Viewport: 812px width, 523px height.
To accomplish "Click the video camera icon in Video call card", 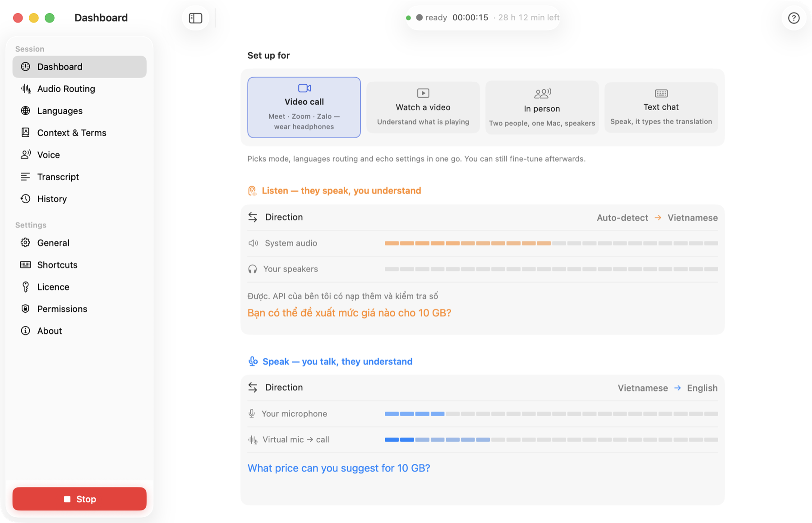I will (304, 88).
